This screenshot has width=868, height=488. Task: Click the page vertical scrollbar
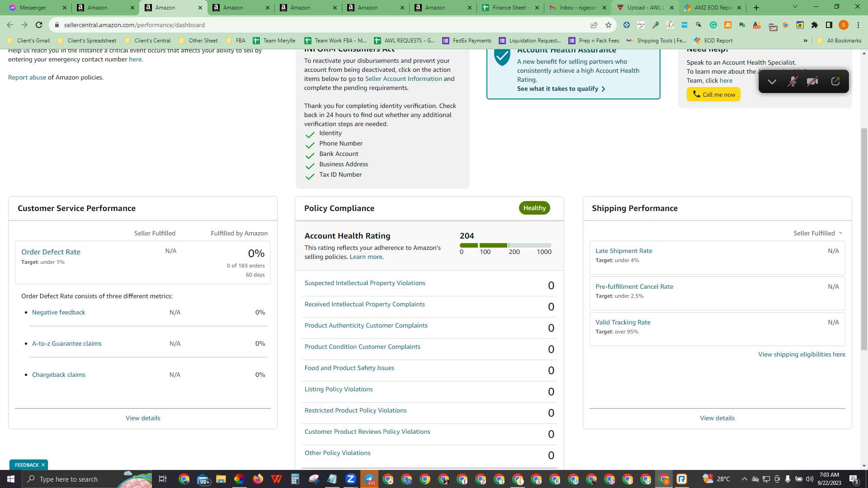[864, 239]
